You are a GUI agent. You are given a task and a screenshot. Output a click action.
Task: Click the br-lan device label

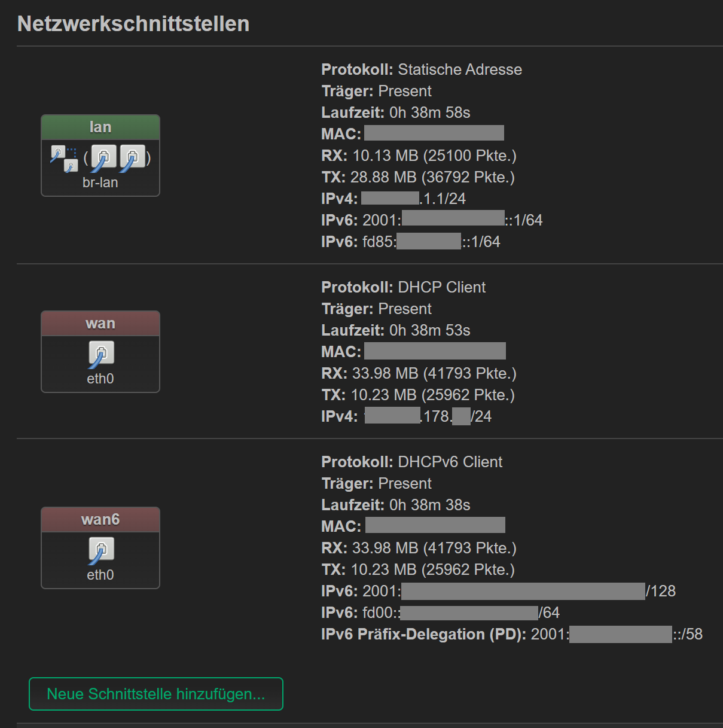coord(100,182)
